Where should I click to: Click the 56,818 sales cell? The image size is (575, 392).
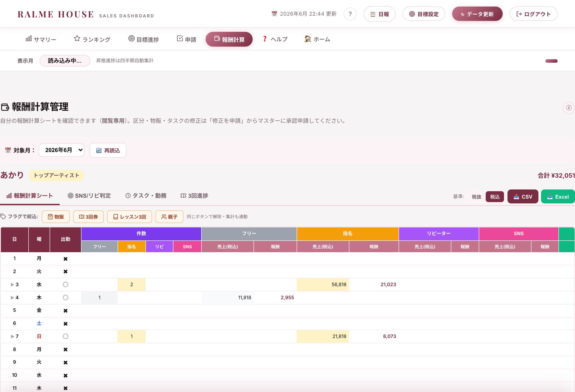[x=323, y=284]
